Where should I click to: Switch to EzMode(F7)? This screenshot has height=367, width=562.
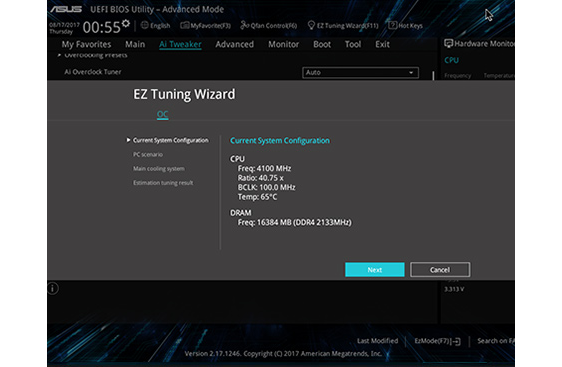[437, 341]
